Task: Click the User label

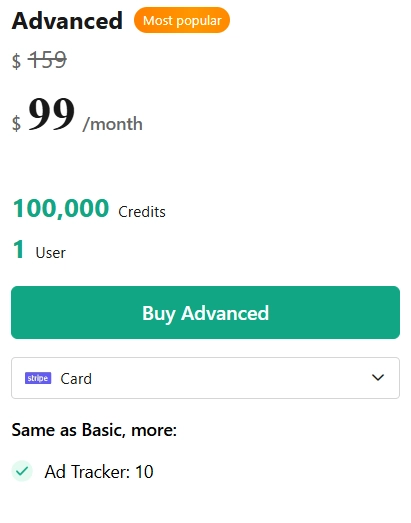Action: pos(51,253)
